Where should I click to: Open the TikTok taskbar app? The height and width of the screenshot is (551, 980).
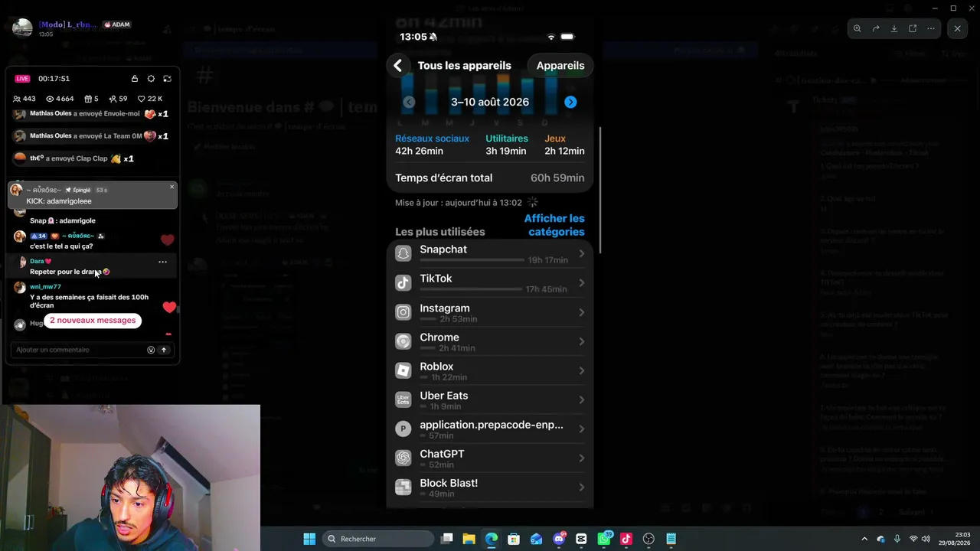(x=626, y=539)
